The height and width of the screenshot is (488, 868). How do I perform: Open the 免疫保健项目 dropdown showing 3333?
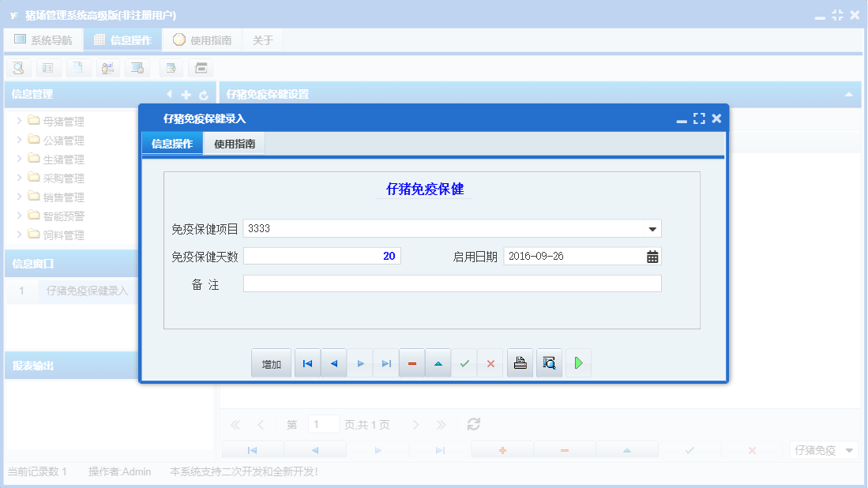(652, 228)
